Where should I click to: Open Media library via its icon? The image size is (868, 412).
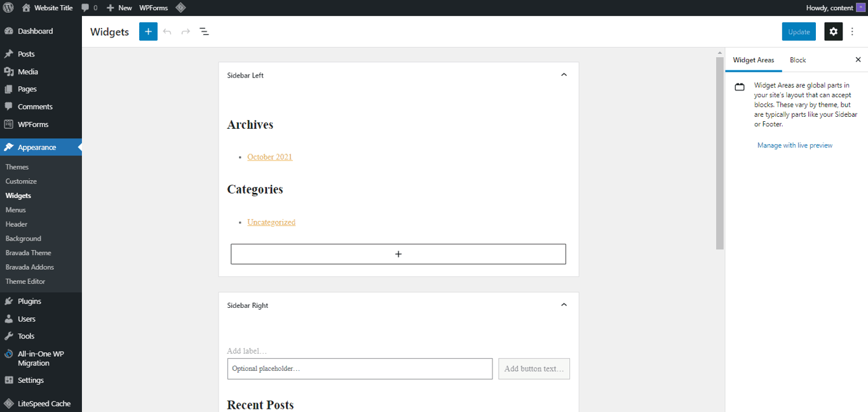[9, 71]
